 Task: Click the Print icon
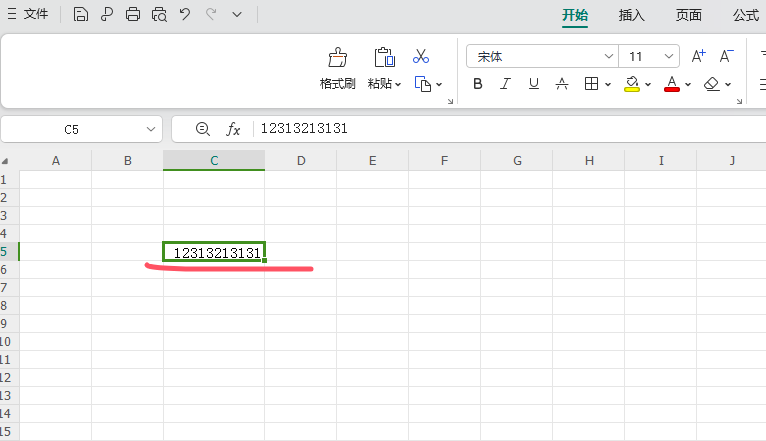click(133, 14)
